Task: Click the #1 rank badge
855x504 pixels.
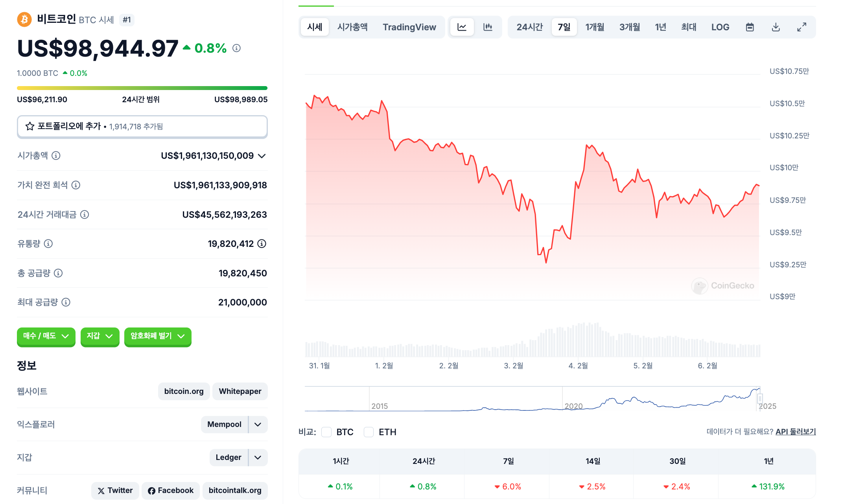Action: point(127,20)
